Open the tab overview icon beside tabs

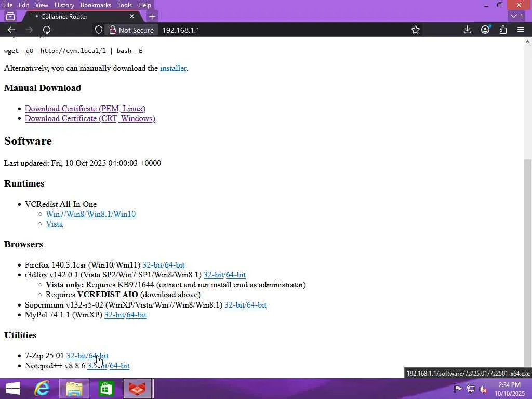(x=10, y=16)
